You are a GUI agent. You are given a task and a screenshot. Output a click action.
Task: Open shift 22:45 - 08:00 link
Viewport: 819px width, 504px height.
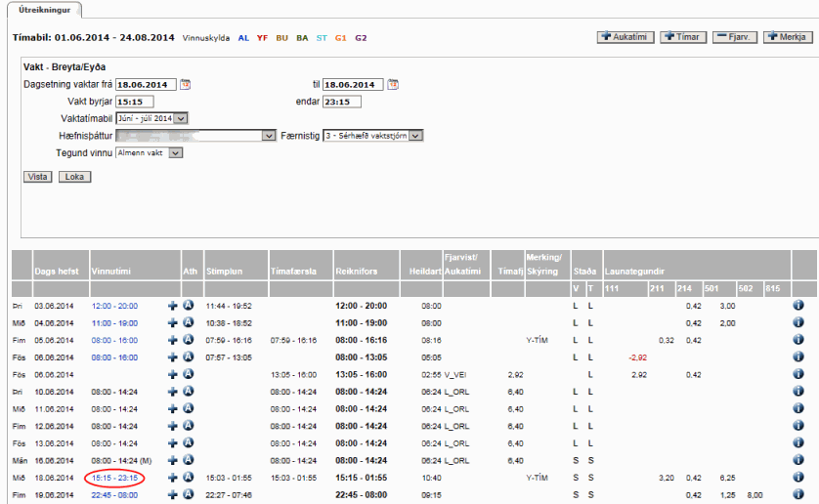(x=115, y=495)
